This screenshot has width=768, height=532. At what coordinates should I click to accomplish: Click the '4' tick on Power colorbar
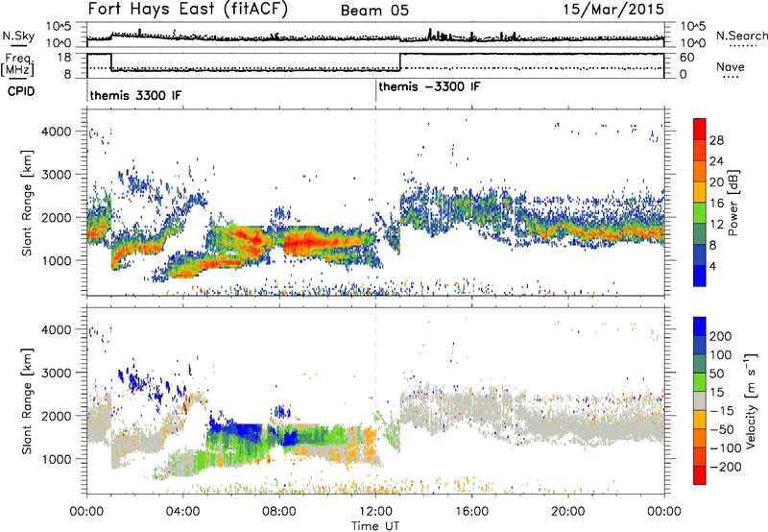712,266
